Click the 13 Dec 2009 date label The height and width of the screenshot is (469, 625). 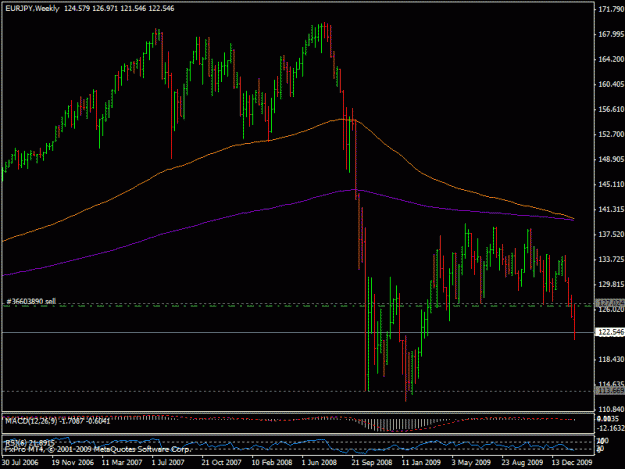pos(572,463)
